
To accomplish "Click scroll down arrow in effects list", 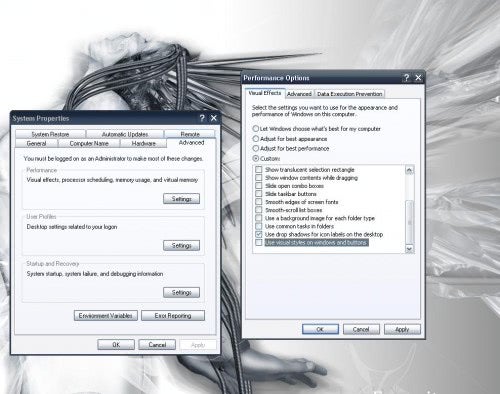I will click(x=409, y=249).
